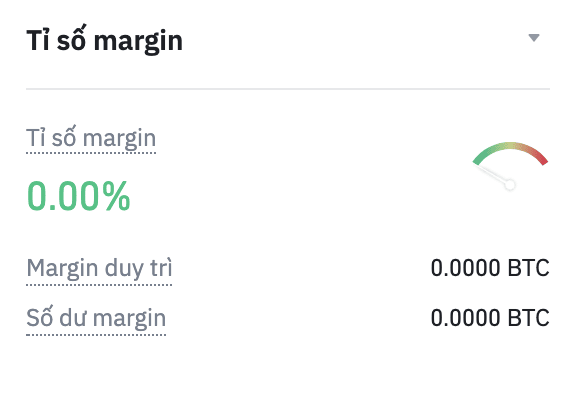The height and width of the screenshot is (420, 568).
Task: Click the percent sign of 0.00% value
Action: click(116, 196)
